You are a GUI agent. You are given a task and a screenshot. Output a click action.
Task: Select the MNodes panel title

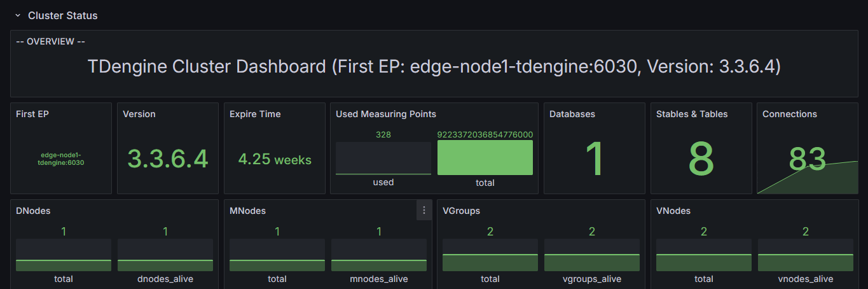247,211
